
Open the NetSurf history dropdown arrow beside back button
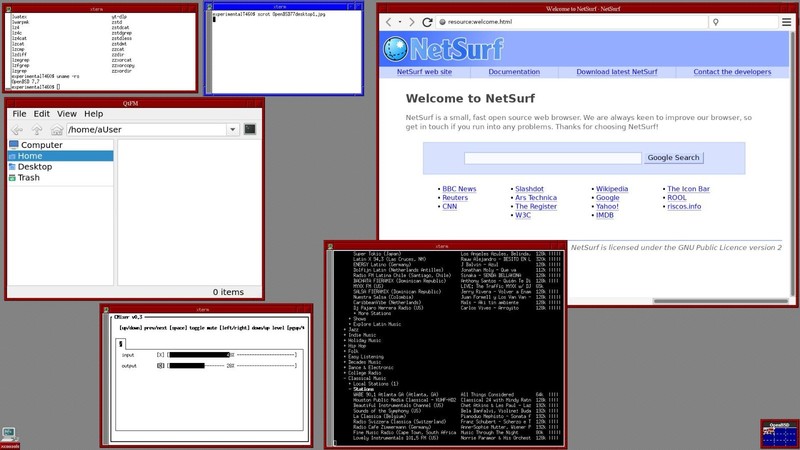click(x=400, y=22)
